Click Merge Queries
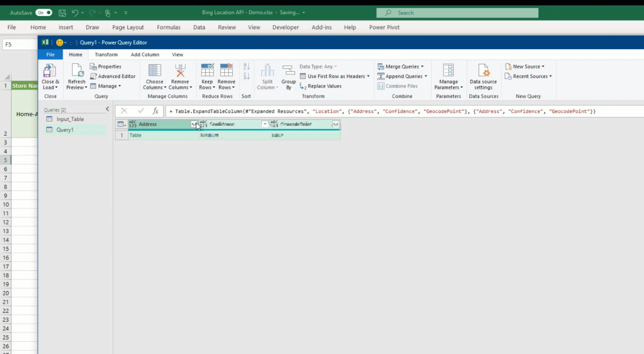Screen dimensions: 644x354 400,67
